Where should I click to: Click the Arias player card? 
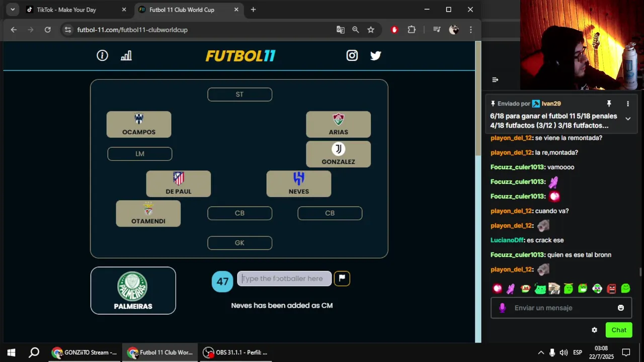pyautogui.click(x=338, y=125)
